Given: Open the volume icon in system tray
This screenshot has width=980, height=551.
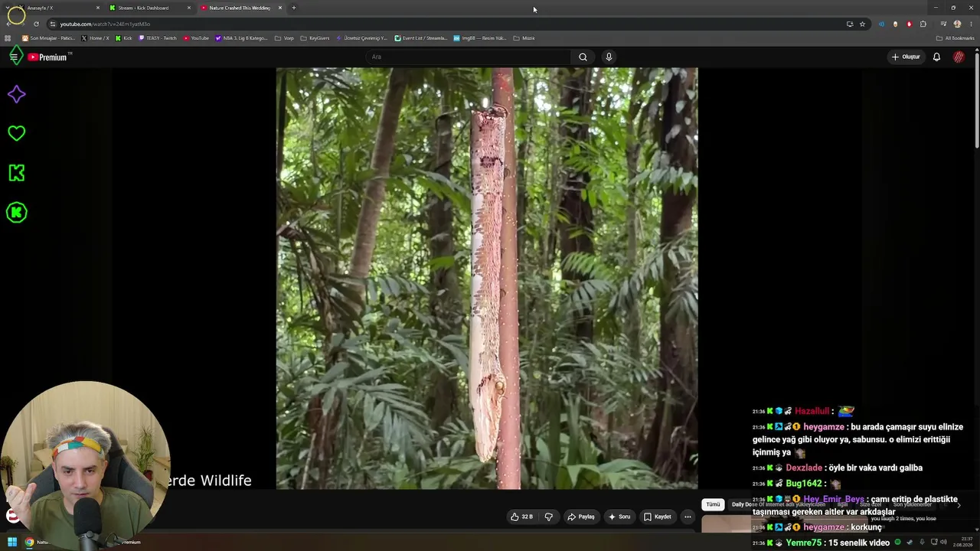Looking at the screenshot, I should point(943,543).
